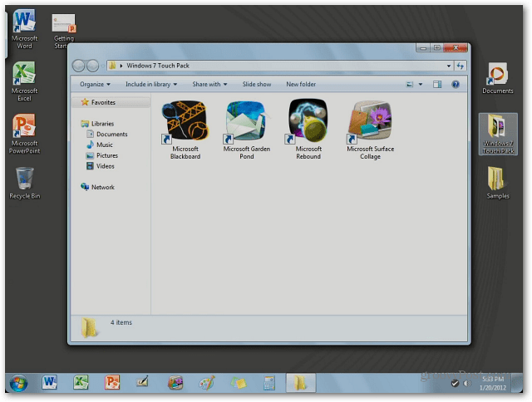
Task: Open Videos library in sidebar
Action: click(x=101, y=166)
